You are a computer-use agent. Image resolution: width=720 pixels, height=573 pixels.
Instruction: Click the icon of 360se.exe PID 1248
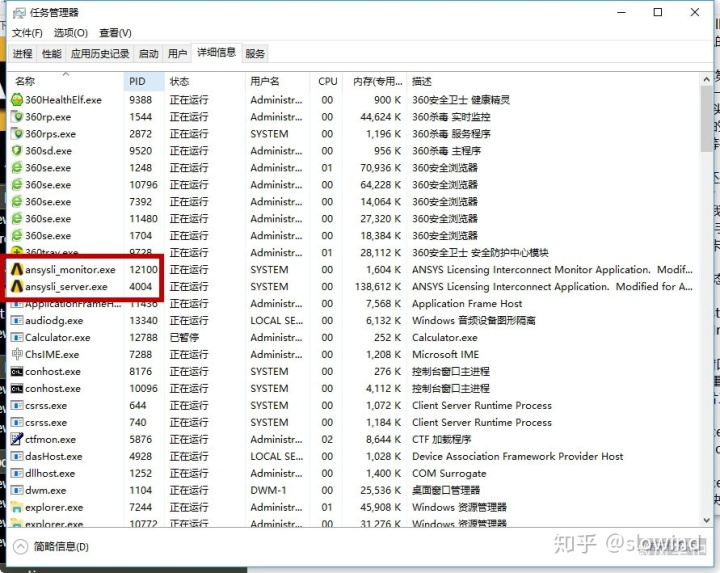click(17, 168)
